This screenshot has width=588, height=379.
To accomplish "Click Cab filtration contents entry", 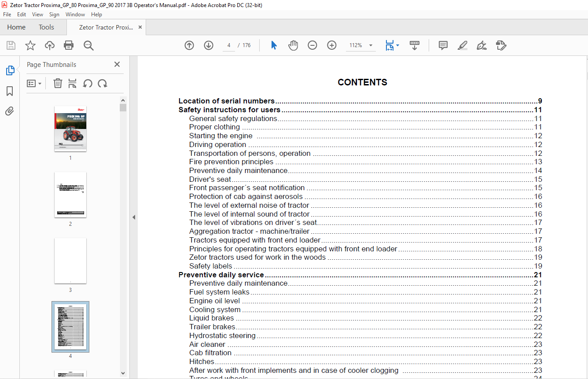I will (365, 353).
